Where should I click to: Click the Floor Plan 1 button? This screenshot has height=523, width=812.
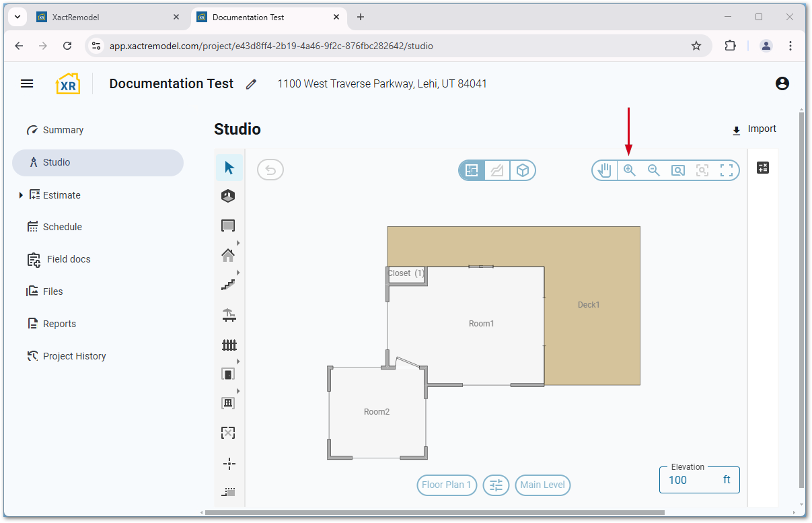(447, 485)
